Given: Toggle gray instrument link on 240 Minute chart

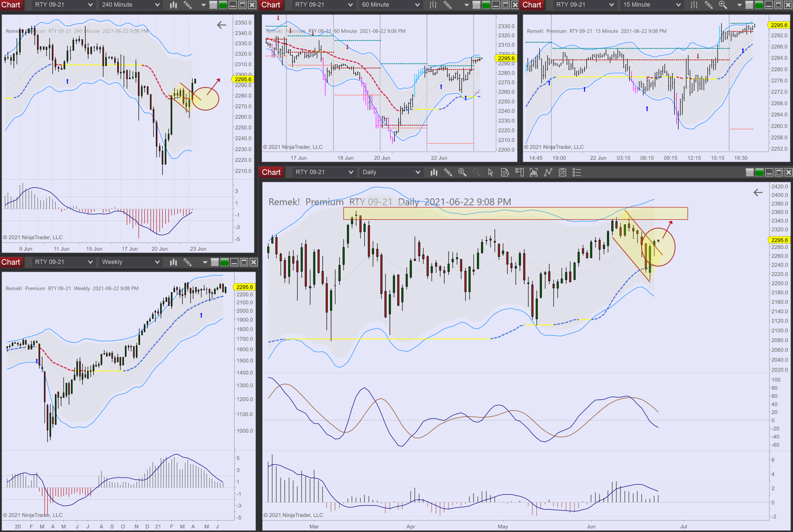Looking at the screenshot, I should (213, 5).
